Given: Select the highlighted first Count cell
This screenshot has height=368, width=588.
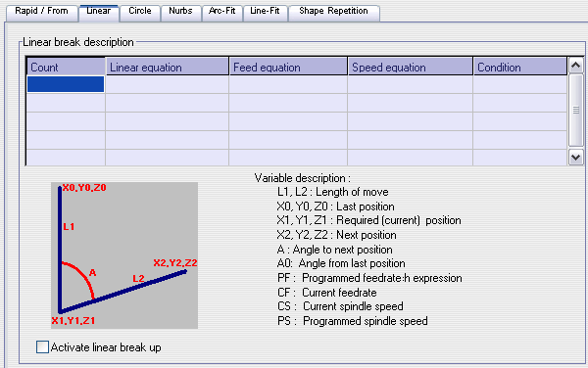Looking at the screenshot, I should coord(66,84).
